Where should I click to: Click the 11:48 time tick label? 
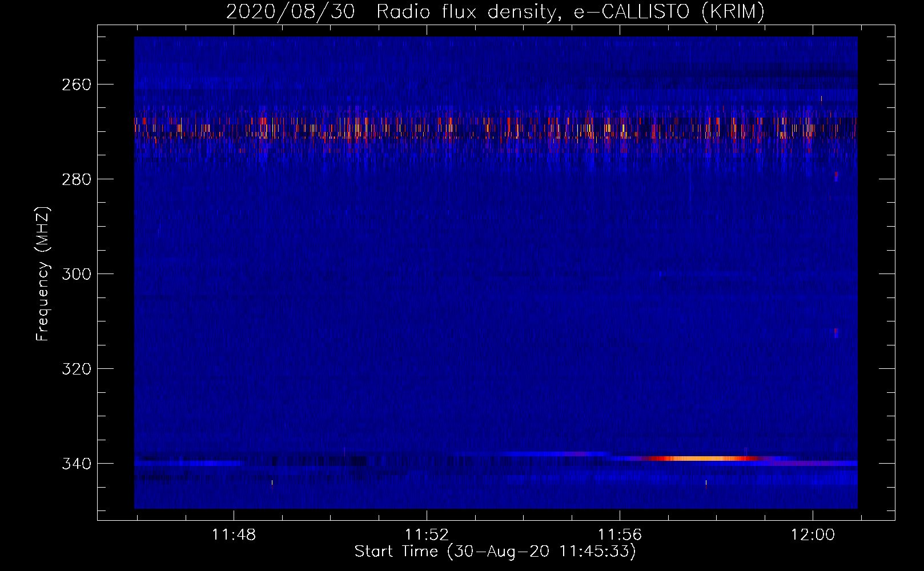coord(234,535)
